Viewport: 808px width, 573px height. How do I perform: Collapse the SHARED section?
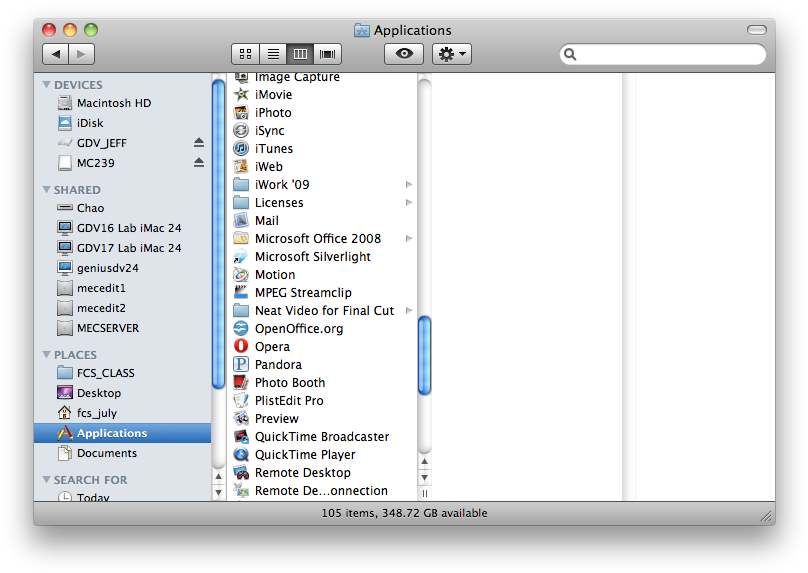(x=46, y=190)
